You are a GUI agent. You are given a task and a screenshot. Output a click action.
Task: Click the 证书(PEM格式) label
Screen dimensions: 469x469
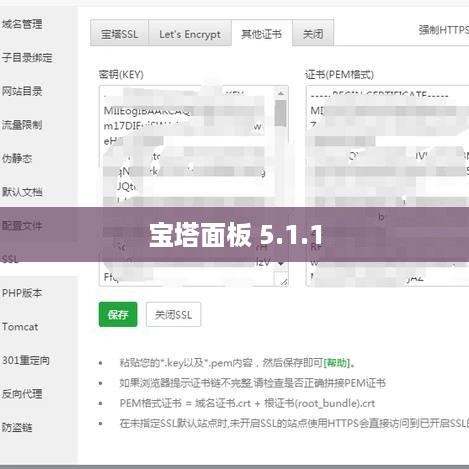[340, 74]
